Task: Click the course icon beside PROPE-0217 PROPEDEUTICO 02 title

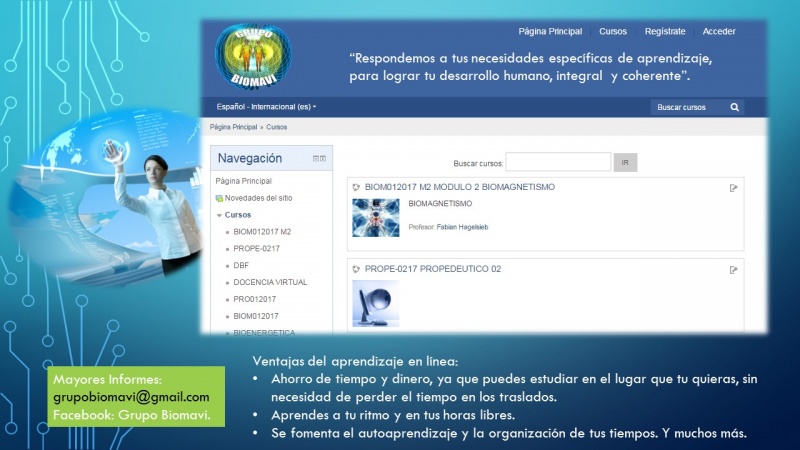Action: point(356,269)
